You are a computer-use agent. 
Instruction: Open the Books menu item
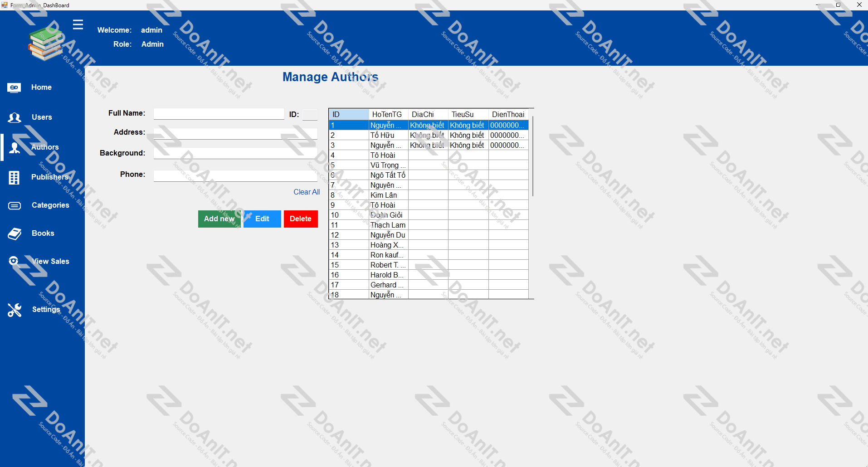42,233
